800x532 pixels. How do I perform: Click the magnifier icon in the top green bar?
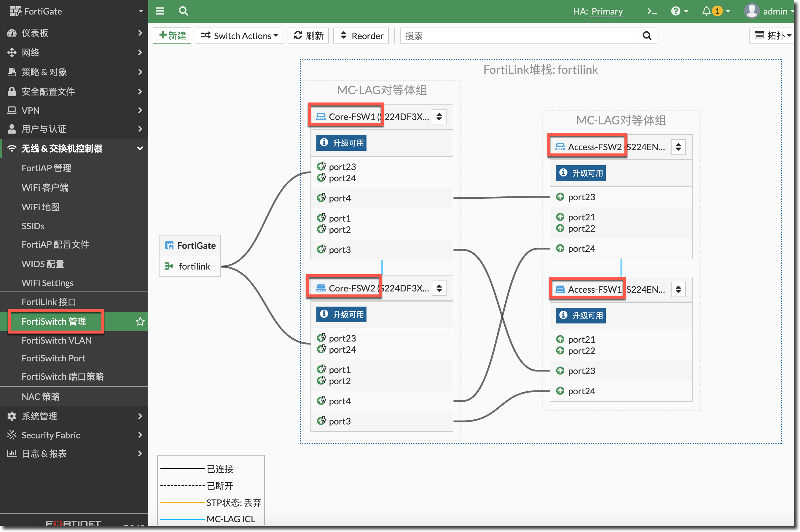pos(183,11)
